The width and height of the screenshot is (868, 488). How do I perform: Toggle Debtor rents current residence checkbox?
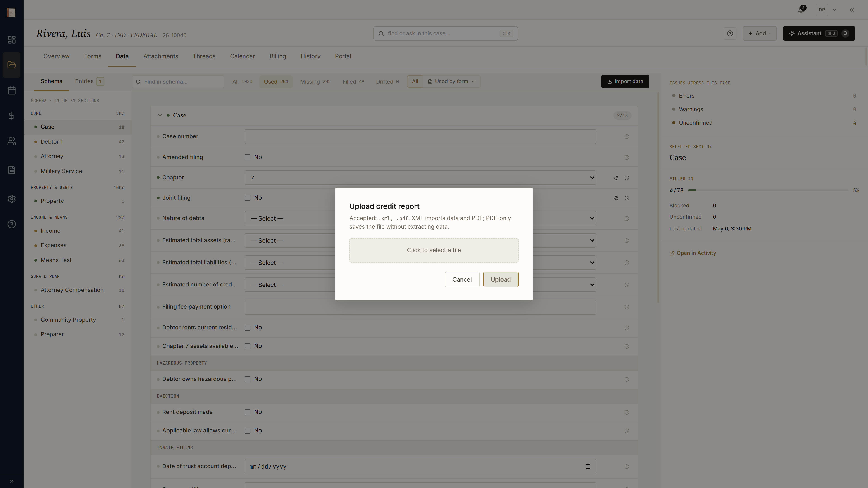[x=247, y=328]
